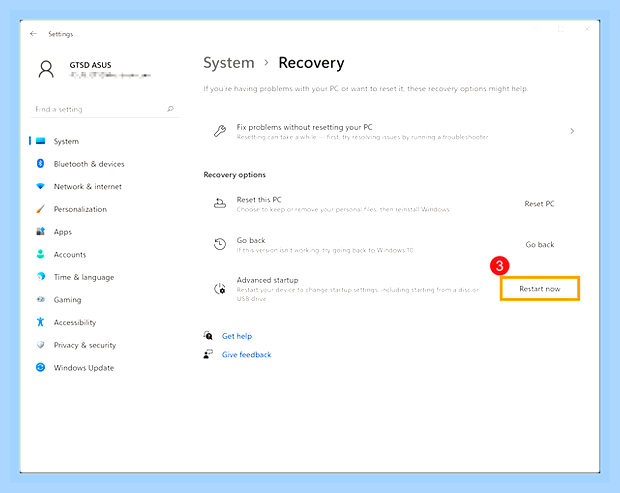Screen dimensions: 620x493
Task: Click the GTSD ASUS user avatar icon
Action: [46, 69]
